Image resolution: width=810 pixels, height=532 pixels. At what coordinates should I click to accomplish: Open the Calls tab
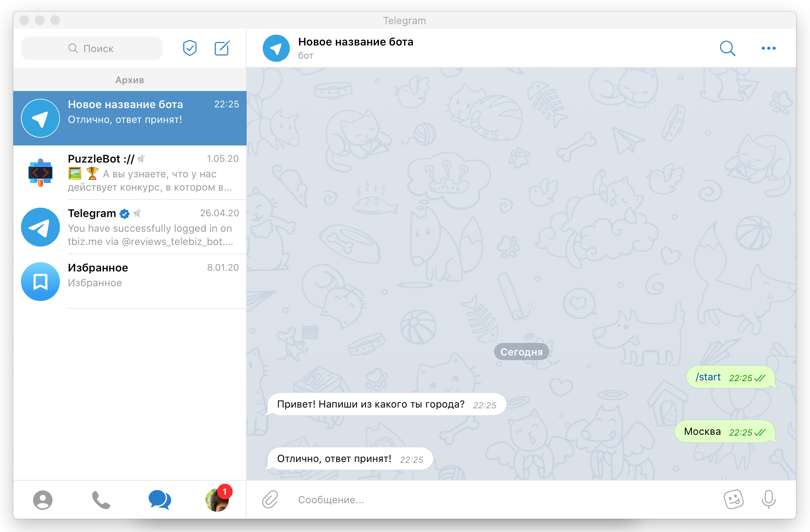coord(101,500)
